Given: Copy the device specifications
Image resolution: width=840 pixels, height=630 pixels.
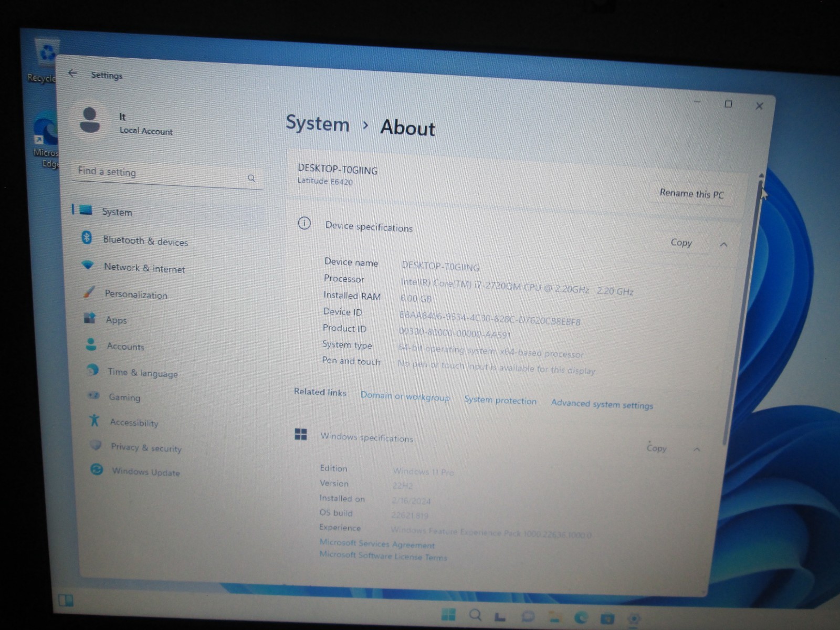Looking at the screenshot, I should pos(681,243).
